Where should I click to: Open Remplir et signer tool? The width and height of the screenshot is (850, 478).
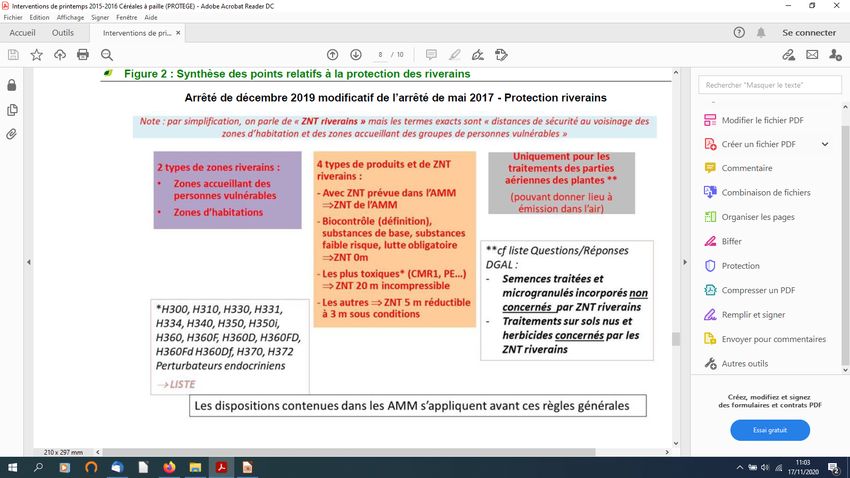[753, 314]
